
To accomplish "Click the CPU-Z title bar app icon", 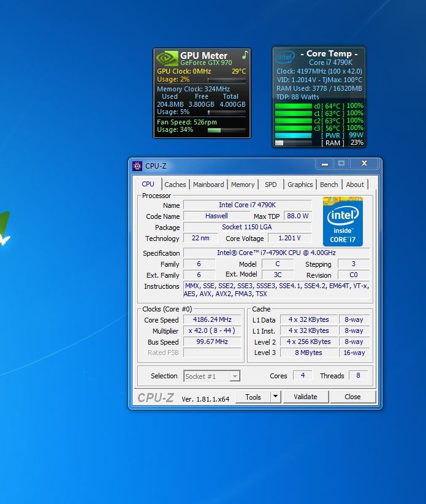I will click(137, 166).
